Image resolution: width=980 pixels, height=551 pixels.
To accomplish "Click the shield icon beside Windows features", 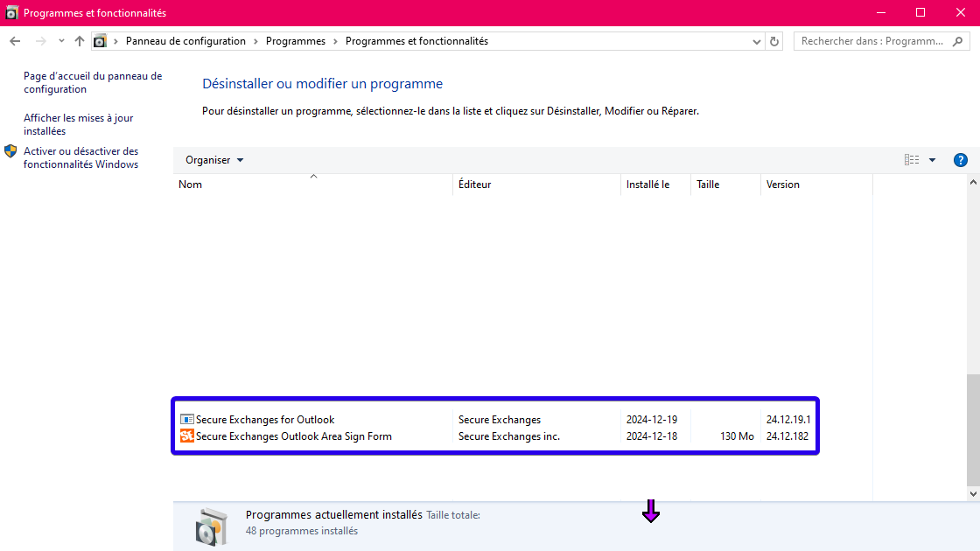I will [x=10, y=151].
